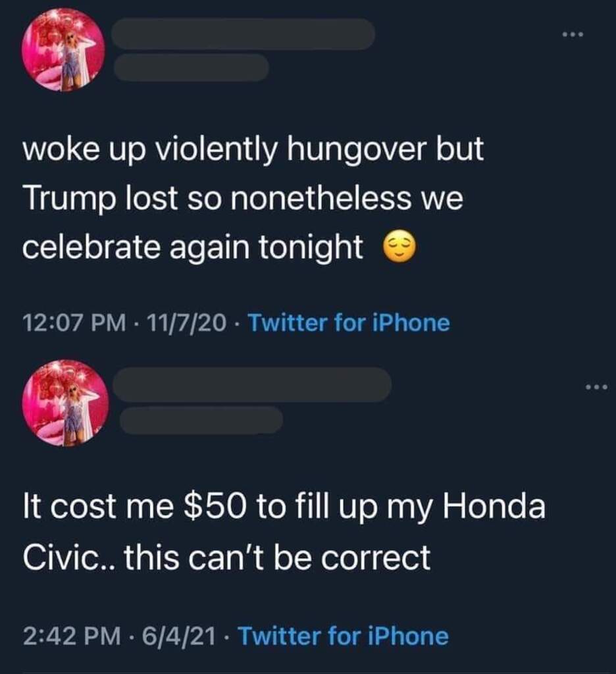
Task: Click the redacted handle under second tweet's name
Action: 201,420
